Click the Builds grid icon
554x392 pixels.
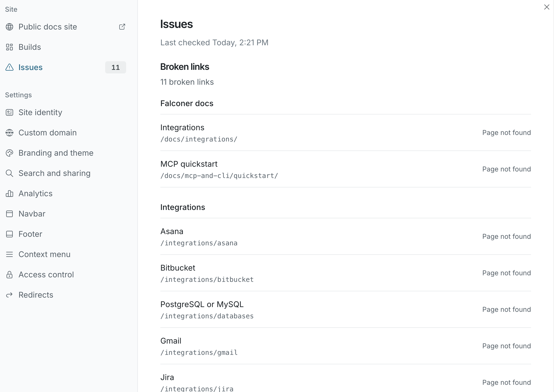point(9,47)
